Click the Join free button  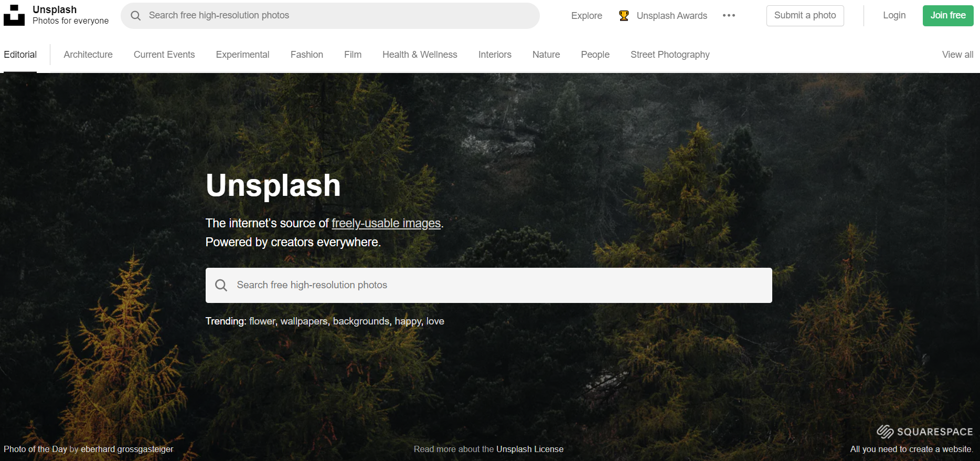(948, 16)
